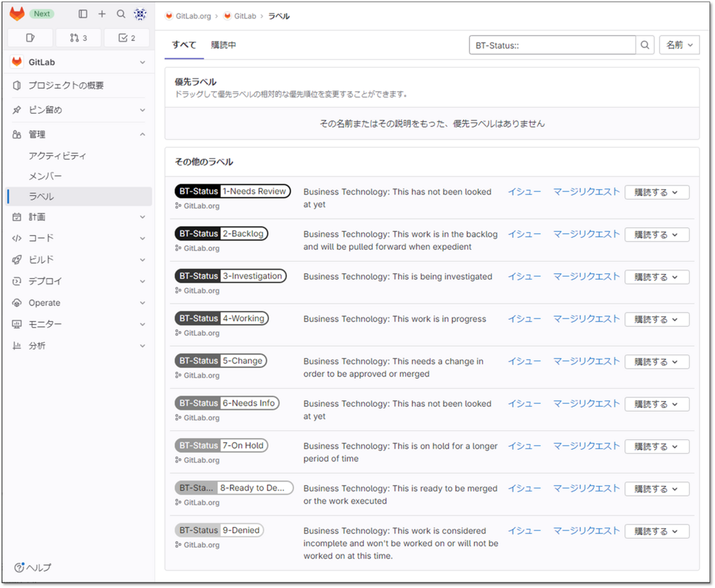Expand the Operate section
Screen dimensions: 715x588
point(79,303)
